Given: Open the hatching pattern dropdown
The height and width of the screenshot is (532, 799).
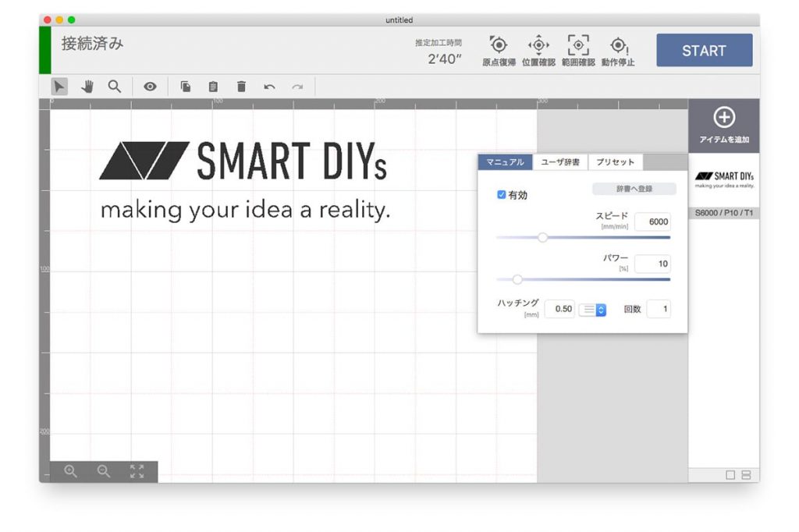Looking at the screenshot, I should 592,310.
